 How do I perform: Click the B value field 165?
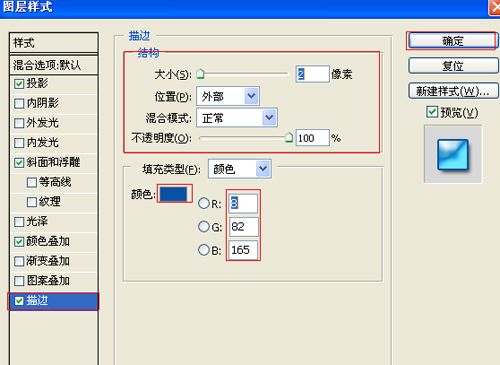(243, 250)
